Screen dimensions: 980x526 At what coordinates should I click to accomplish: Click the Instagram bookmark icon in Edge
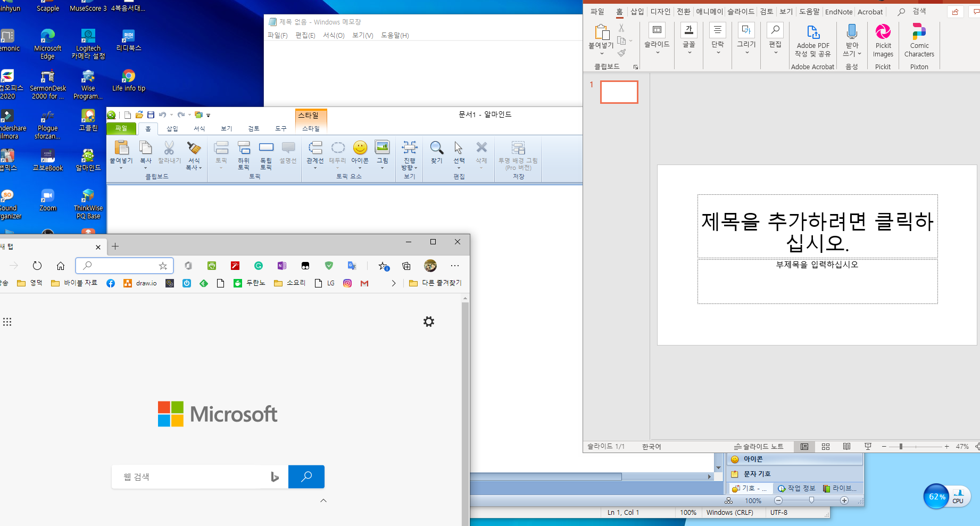[x=347, y=283]
